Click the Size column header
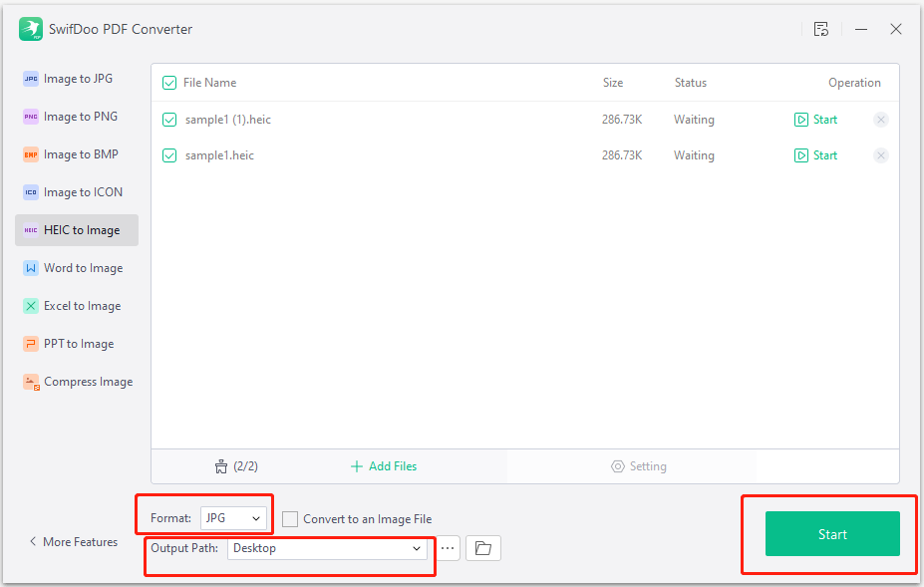Screen dimensions: 924x587 click(612, 83)
